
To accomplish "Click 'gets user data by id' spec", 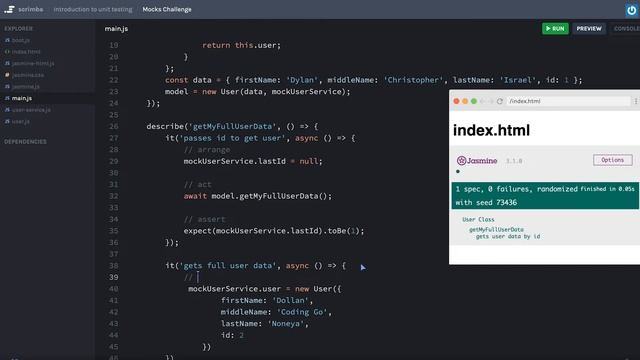I will coord(508,236).
